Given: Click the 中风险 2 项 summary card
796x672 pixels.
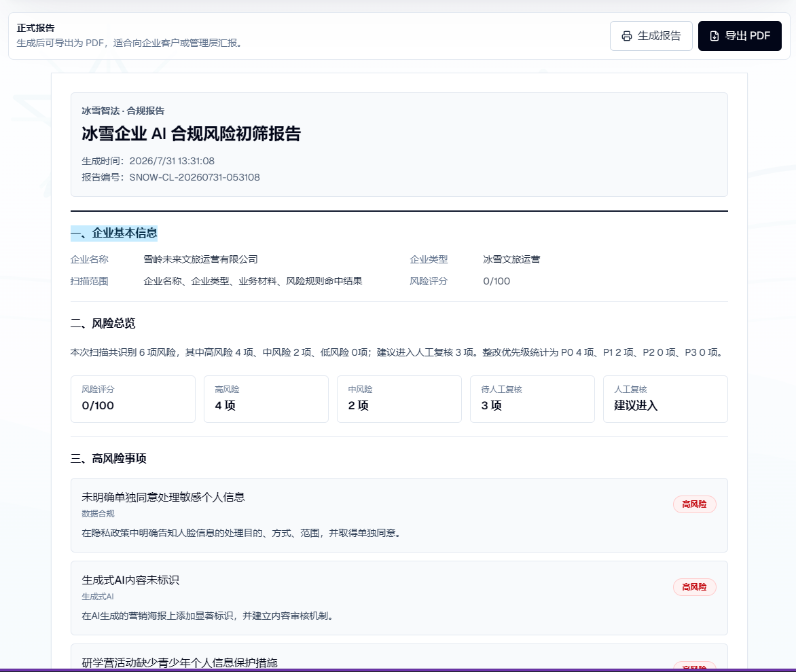Looking at the screenshot, I should (399, 399).
